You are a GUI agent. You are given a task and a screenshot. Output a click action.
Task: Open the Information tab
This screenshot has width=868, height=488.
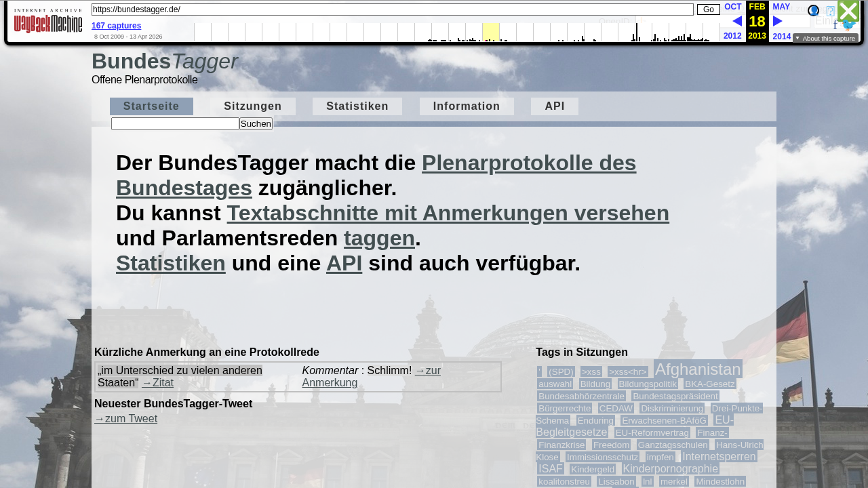tap(467, 106)
